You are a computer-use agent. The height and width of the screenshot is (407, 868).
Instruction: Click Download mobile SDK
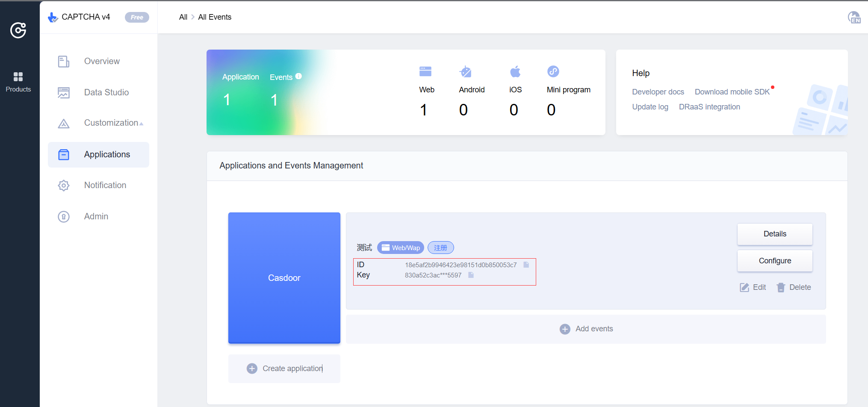[x=732, y=92]
